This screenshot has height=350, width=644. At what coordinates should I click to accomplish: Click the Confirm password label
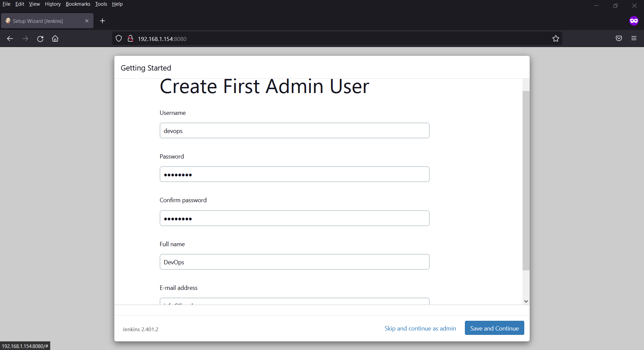183,200
